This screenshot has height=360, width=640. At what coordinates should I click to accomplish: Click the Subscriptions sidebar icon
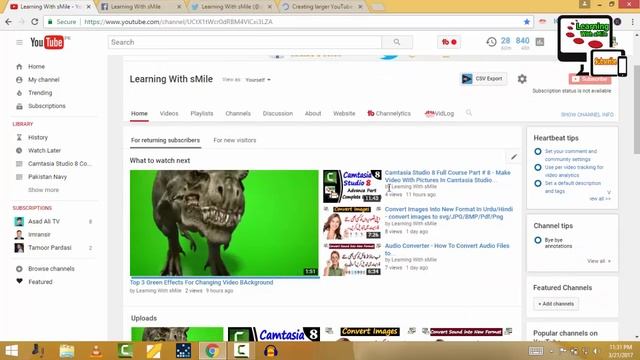pos(19,106)
